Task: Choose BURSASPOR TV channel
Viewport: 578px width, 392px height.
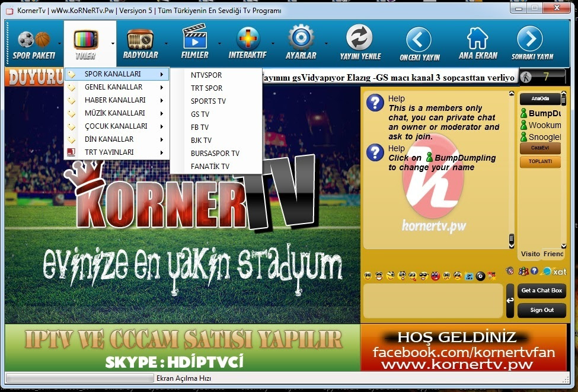Action: tap(216, 154)
